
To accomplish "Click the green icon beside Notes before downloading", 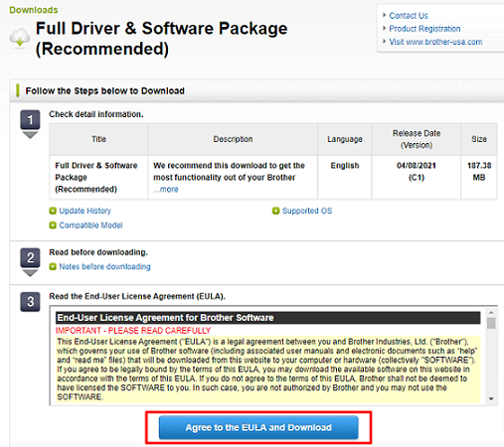I will coord(53,266).
